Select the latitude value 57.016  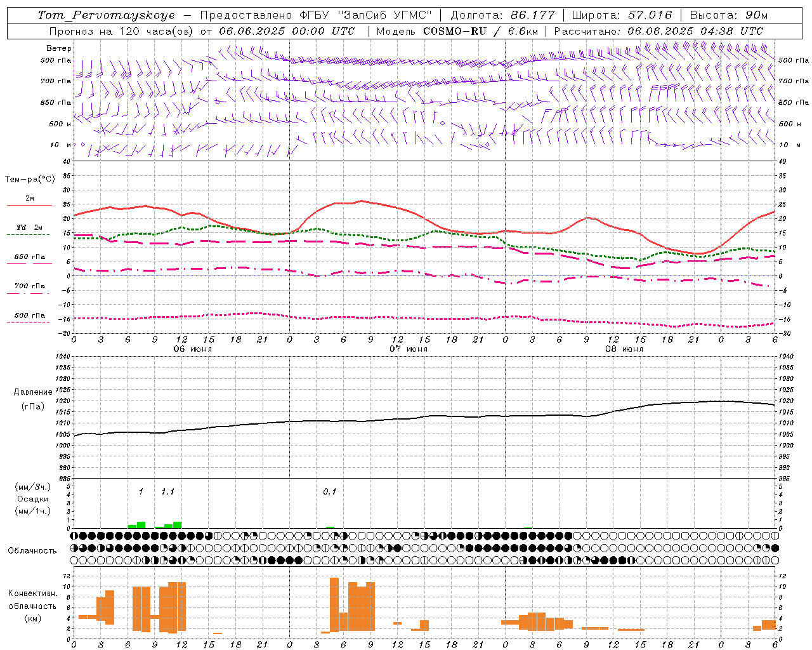tap(650, 15)
